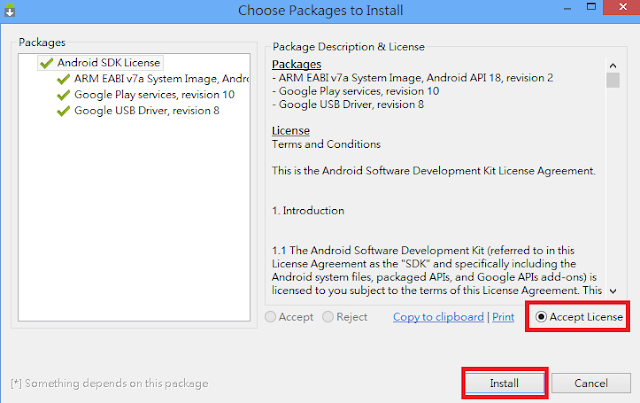Click the Packages heading in description pane
This screenshot has width=640, height=403.
297,65
